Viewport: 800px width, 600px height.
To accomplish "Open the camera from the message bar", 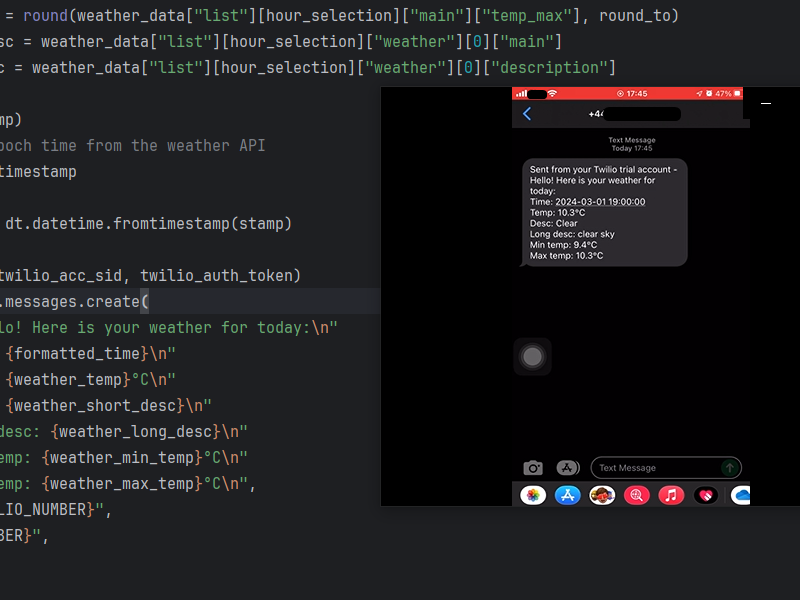I will pos(533,468).
